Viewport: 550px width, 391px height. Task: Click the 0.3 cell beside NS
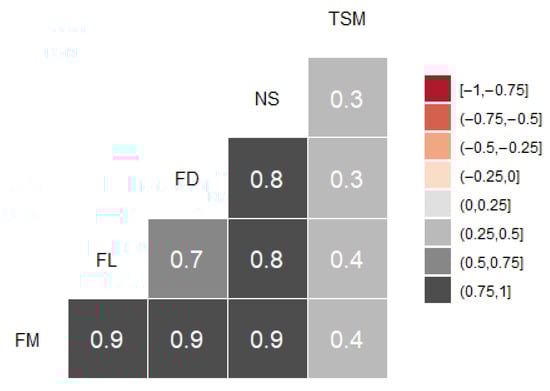tap(348, 97)
